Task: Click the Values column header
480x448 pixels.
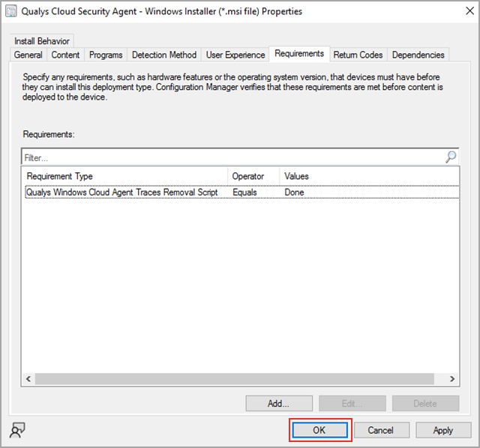Action: coord(370,176)
